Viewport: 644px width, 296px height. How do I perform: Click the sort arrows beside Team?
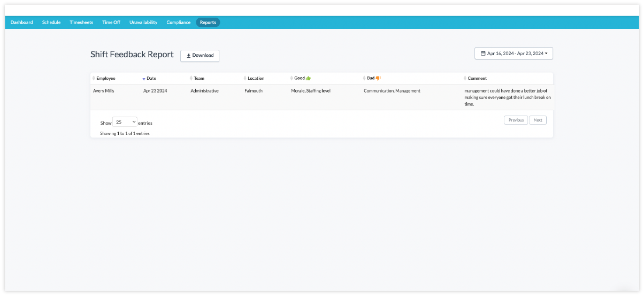(x=191, y=79)
